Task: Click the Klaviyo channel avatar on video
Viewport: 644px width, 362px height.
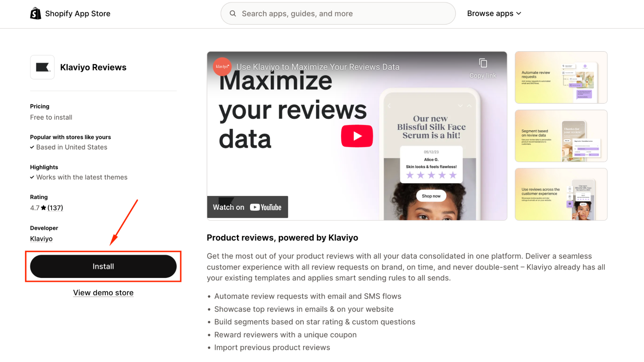Action: (x=222, y=67)
